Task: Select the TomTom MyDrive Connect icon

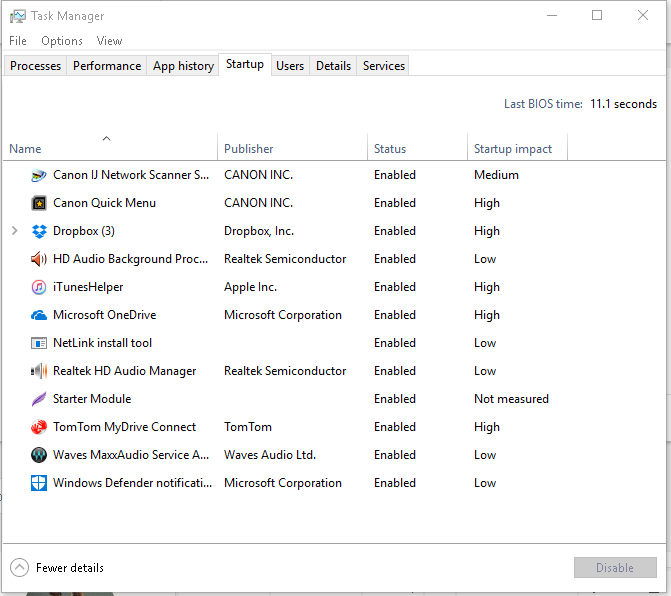Action: [x=39, y=427]
